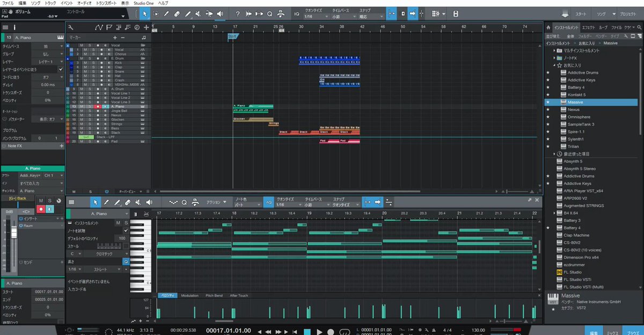Select the Mute tool in top toolbar

tap(198, 14)
